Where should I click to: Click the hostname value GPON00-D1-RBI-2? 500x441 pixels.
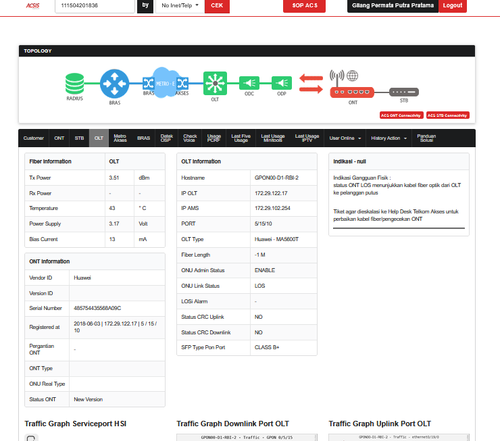[277, 178]
